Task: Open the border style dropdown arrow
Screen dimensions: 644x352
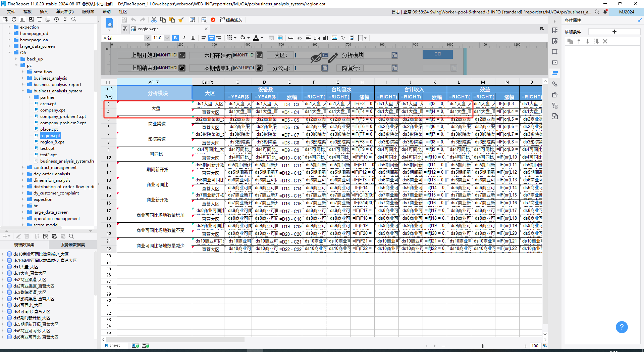Action: 235,38
